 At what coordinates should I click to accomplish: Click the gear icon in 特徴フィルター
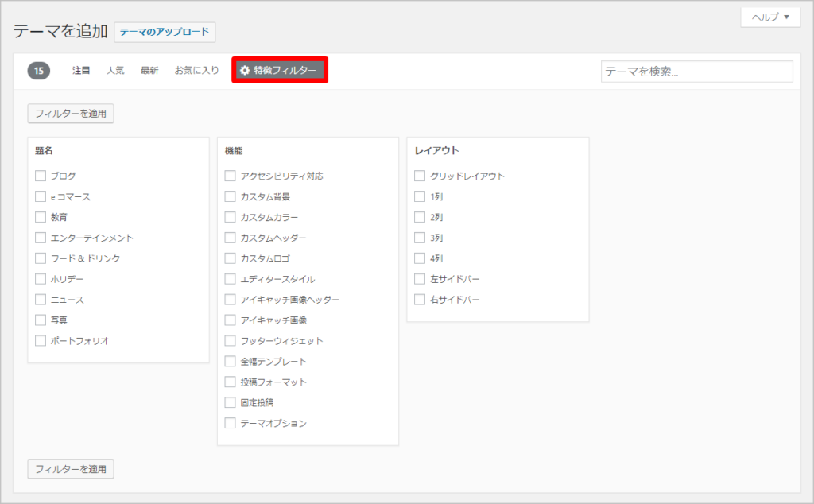tap(245, 71)
